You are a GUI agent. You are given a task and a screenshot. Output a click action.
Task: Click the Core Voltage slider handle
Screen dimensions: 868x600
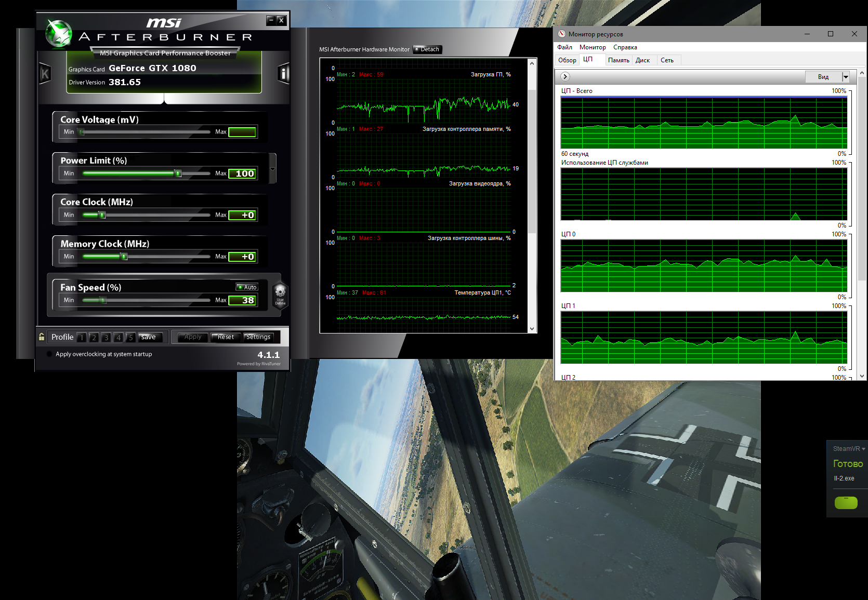pyautogui.click(x=81, y=132)
